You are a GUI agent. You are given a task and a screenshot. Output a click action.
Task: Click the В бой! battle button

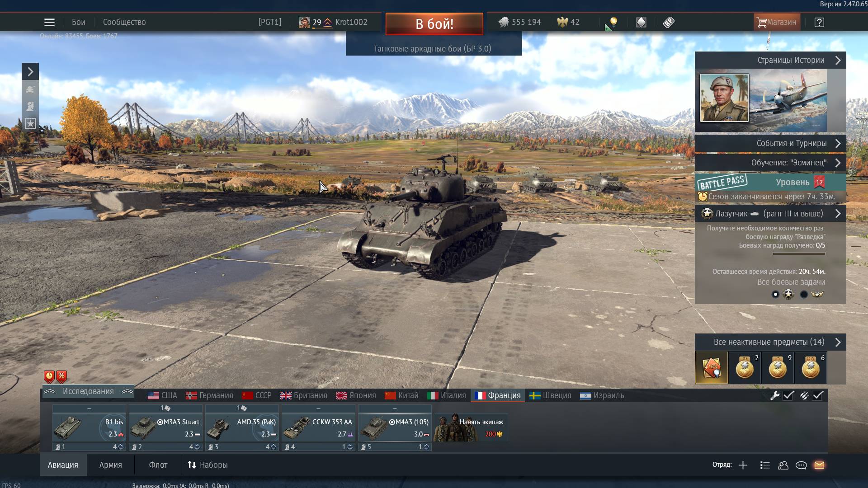[434, 23]
